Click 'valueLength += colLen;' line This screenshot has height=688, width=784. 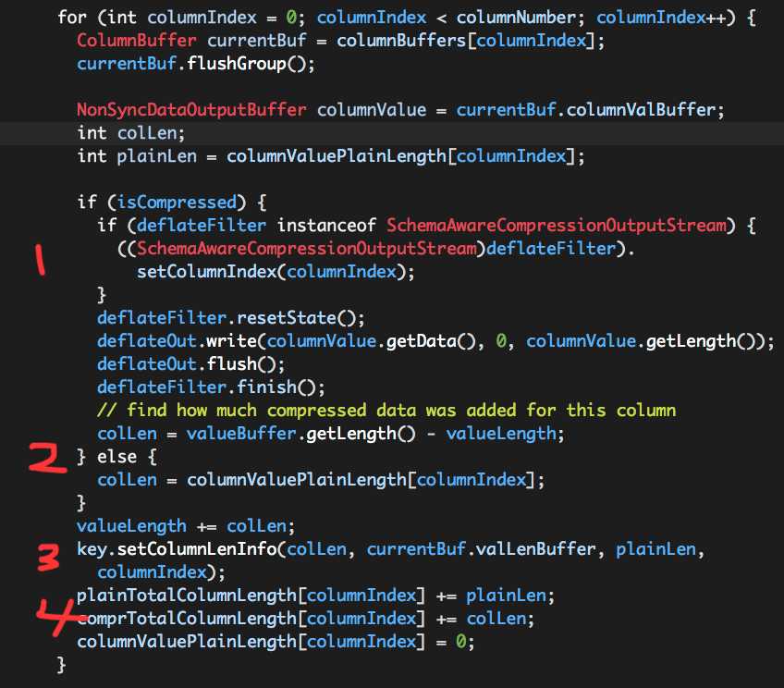(x=186, y=526)
